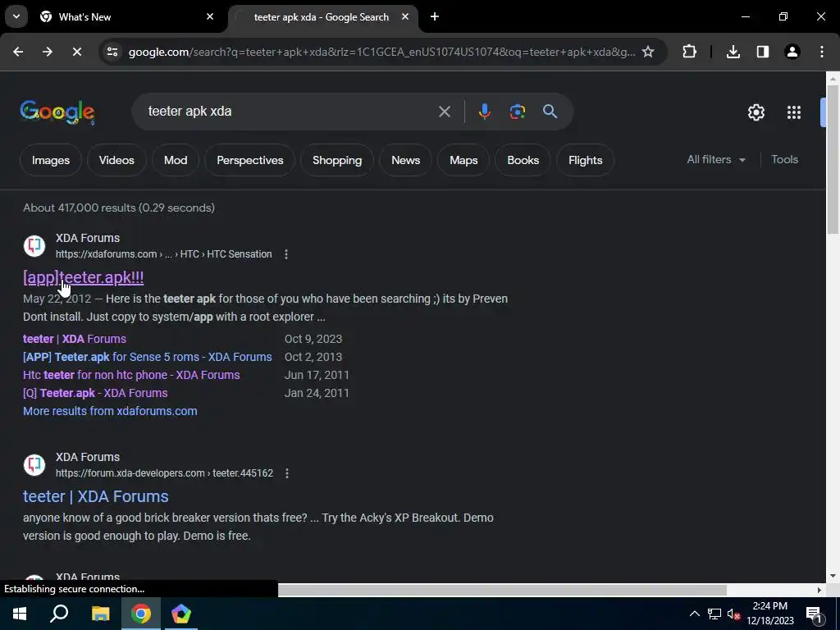Search by image with Google Lens
This screenshot has width=840, height=630.
517,112
